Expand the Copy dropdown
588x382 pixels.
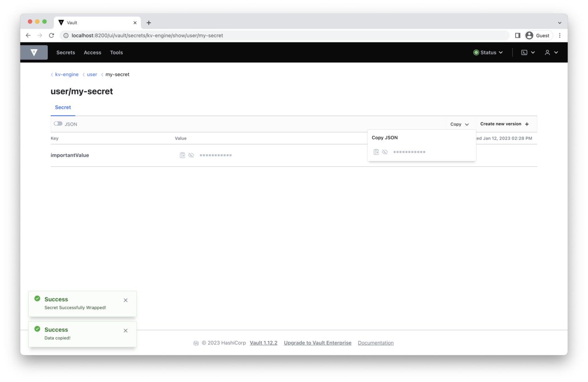pos(459,124)
